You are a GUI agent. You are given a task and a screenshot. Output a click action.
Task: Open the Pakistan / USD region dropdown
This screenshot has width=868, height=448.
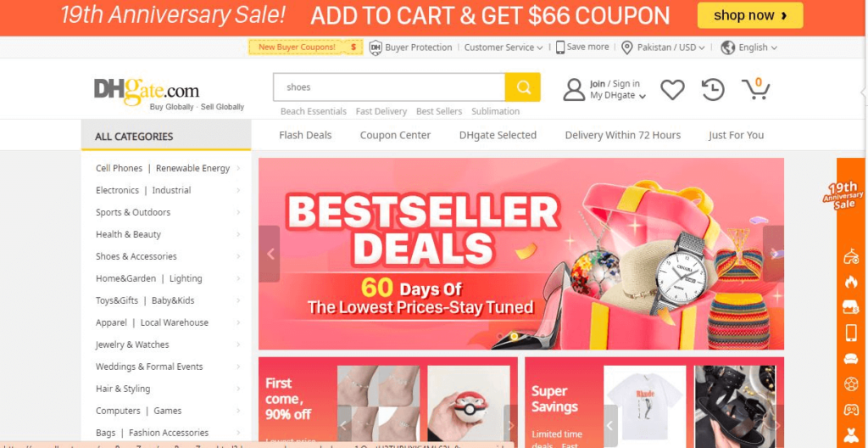click(663, 48)
